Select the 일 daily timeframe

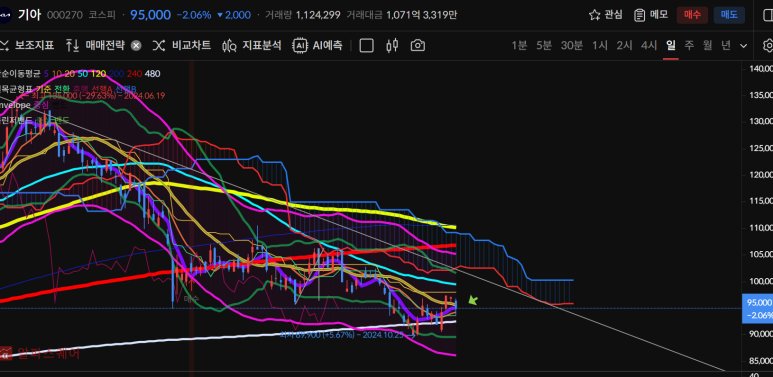click(670, 45)
